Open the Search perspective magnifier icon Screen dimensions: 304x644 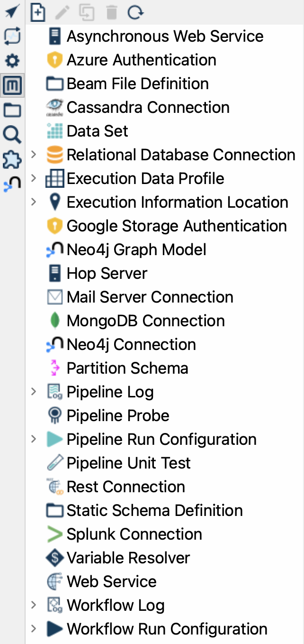tap(12, 135)
